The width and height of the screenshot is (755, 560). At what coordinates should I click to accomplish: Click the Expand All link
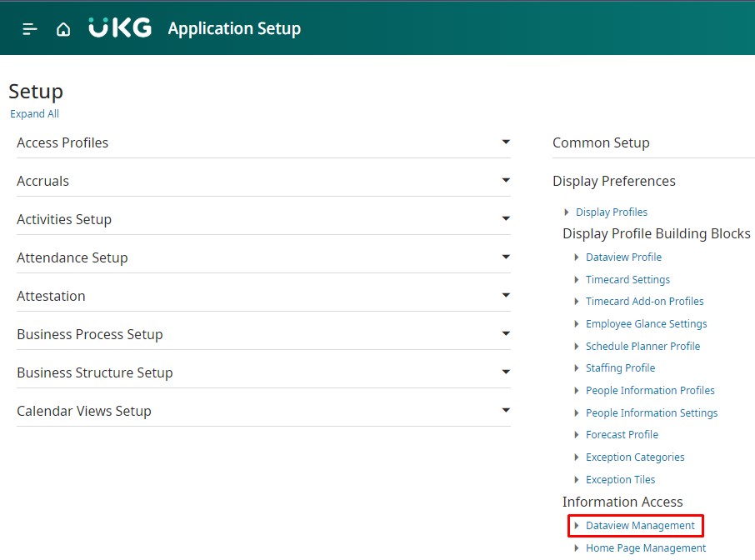pos(34,114)
